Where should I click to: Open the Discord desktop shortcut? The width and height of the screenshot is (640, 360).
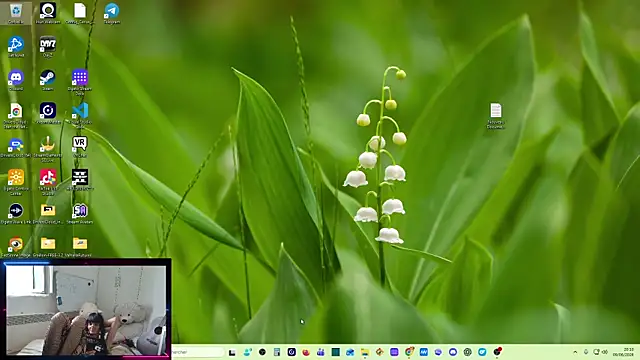tap(16, 80)
